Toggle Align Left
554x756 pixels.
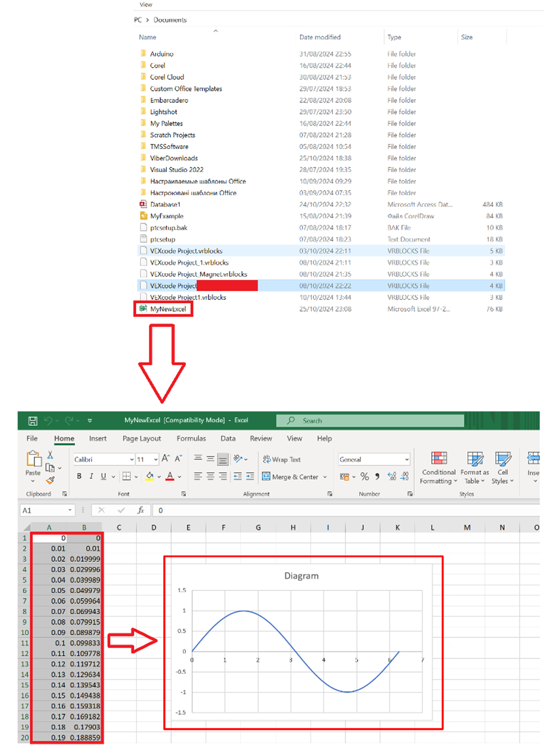point(198,476)
